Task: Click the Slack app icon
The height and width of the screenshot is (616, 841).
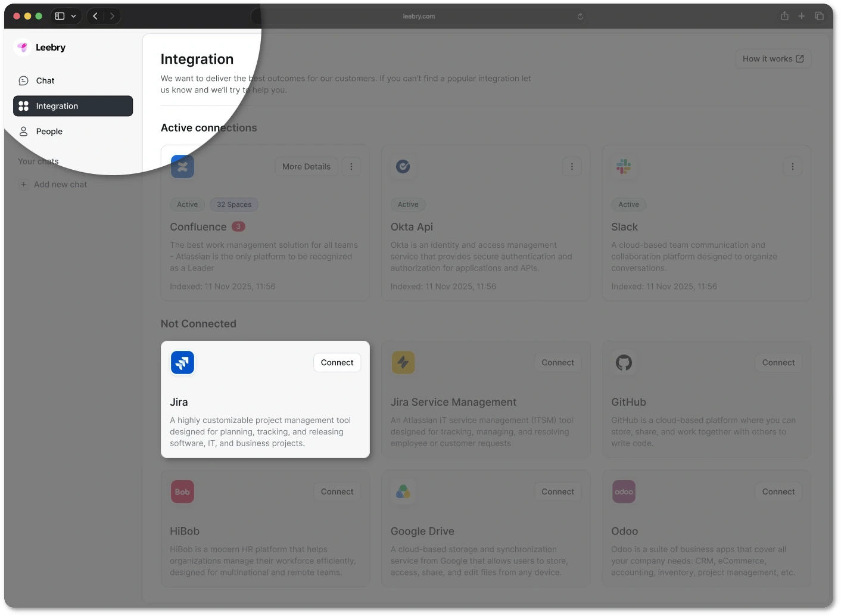Action: pos(624,167)
